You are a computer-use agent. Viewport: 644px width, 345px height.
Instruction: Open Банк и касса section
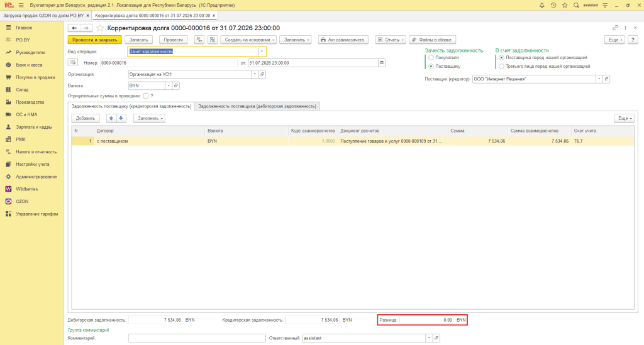point(29,65)
